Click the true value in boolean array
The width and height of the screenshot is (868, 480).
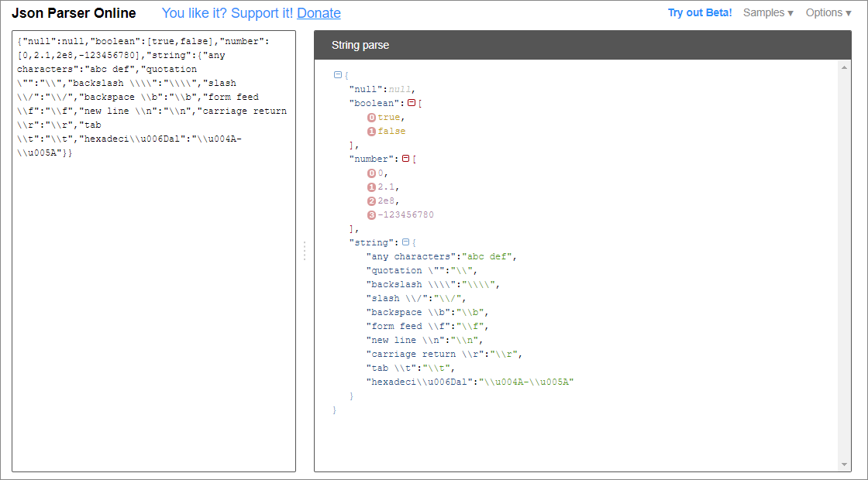[x=389, y=117]
